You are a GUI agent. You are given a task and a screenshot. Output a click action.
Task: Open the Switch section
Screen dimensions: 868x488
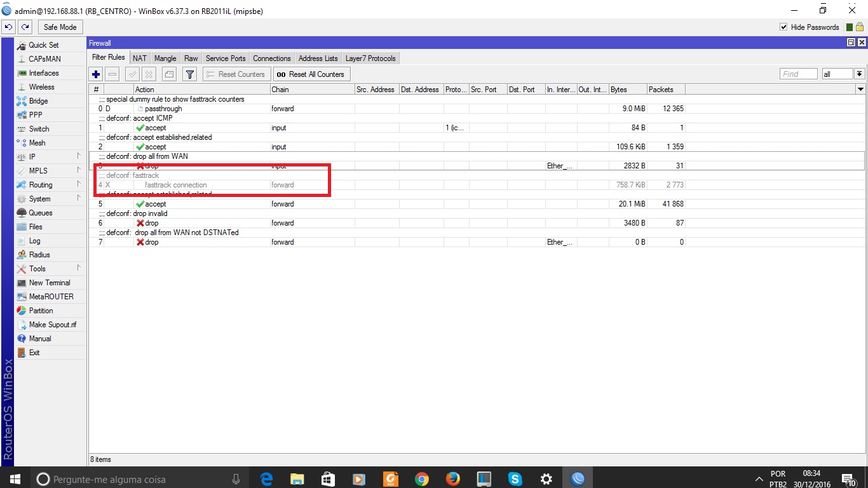coord(50,129)
